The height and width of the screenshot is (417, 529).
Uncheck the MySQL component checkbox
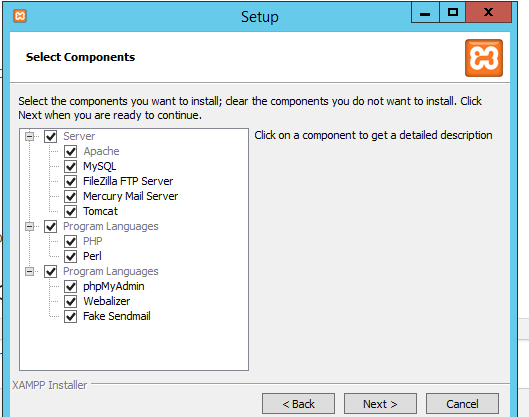tap(71, 166)
